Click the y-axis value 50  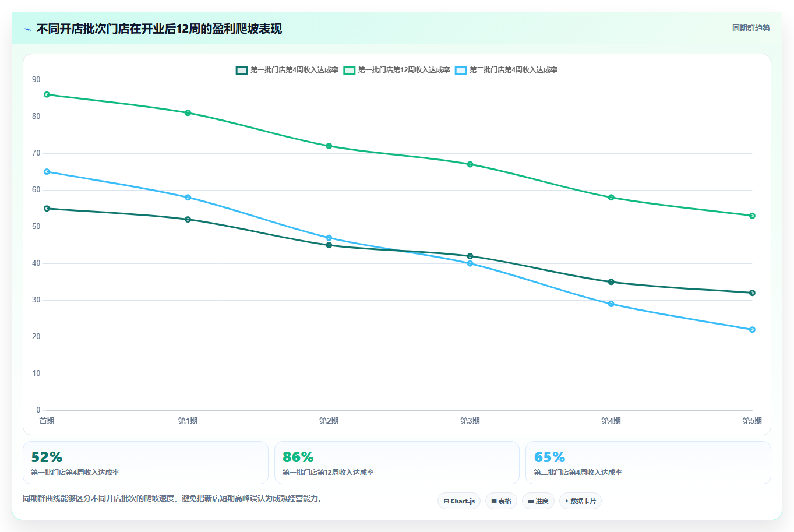click(x=36, y=227)
